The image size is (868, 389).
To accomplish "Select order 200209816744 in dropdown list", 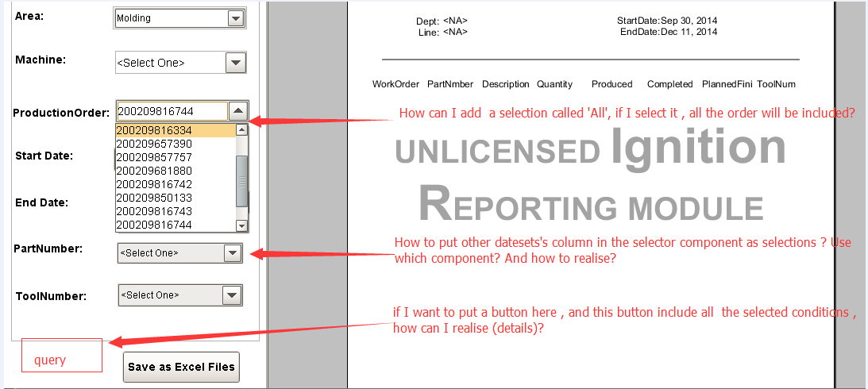I will click(176, 225).
